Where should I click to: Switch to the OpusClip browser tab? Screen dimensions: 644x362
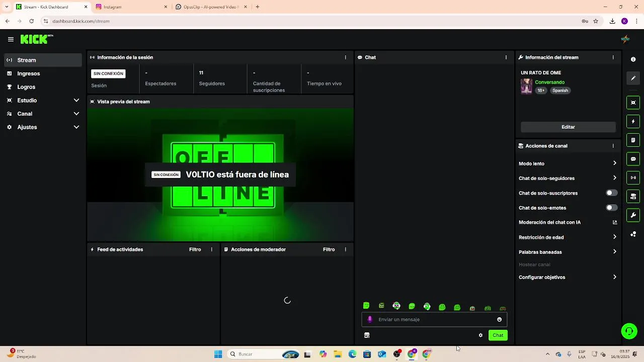[211, 7]
